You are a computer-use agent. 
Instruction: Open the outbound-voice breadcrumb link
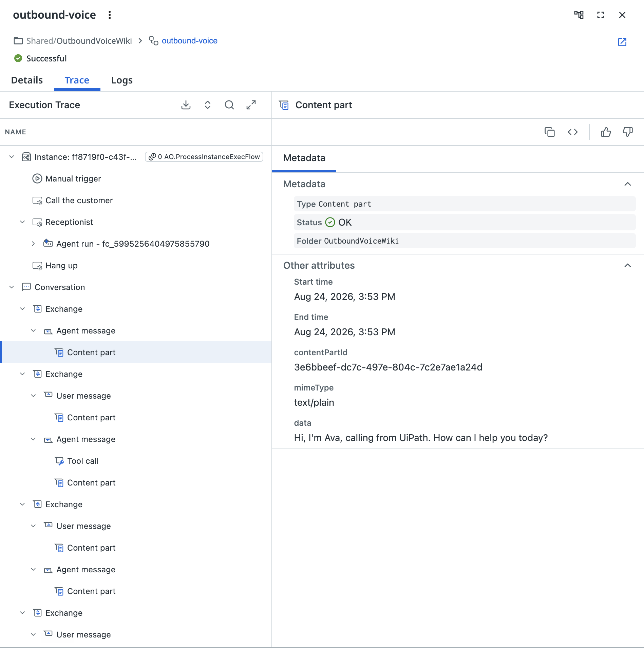pos(190,41)
